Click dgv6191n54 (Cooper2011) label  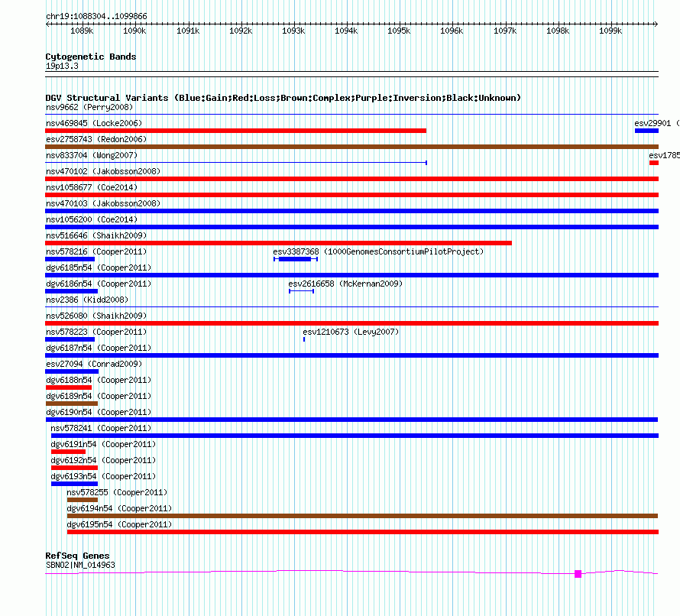pyautogui.click(x=103, y=444)
